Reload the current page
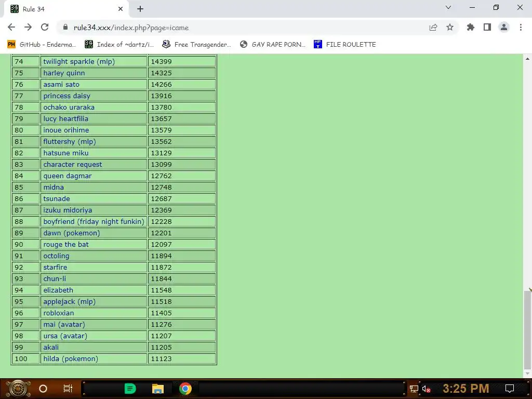The height and width of the screenshot is (399, 532). pos(45,28)
